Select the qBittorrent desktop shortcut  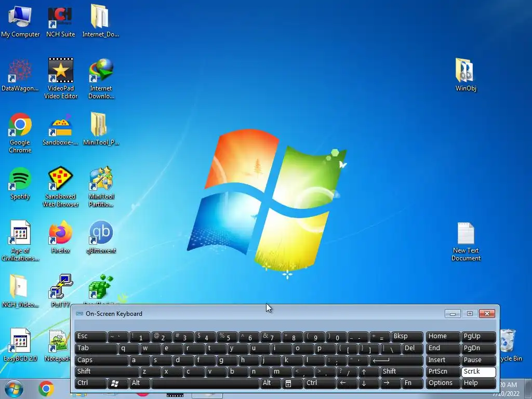pyautogui.click(x=101, y=237)
